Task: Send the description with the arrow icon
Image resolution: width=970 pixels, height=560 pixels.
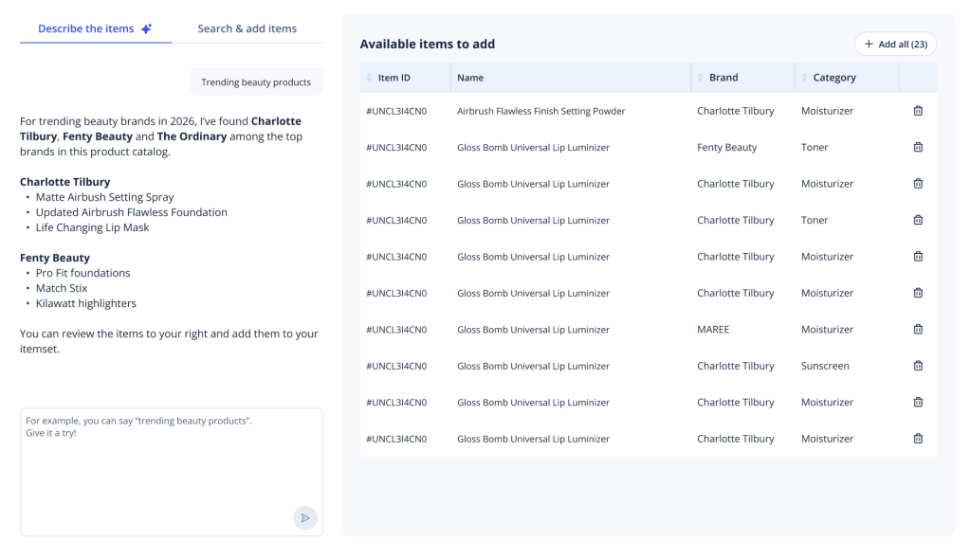Action: click(305, 518)
